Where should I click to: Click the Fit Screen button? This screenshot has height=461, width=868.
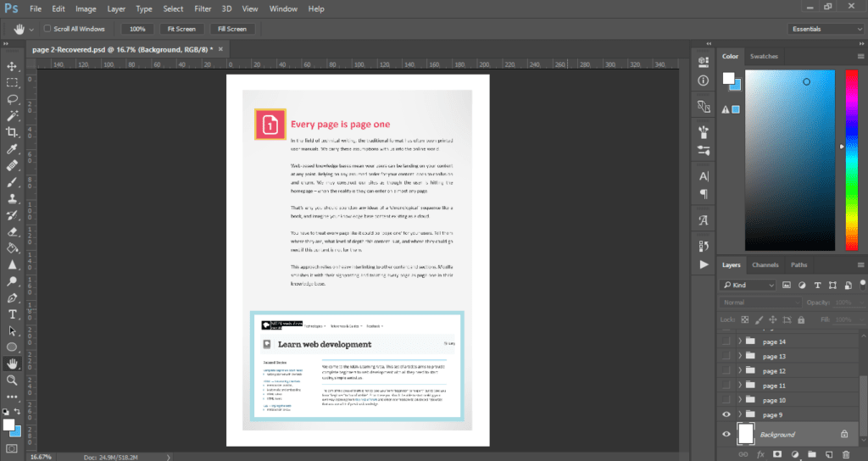(x=181, y=29)
